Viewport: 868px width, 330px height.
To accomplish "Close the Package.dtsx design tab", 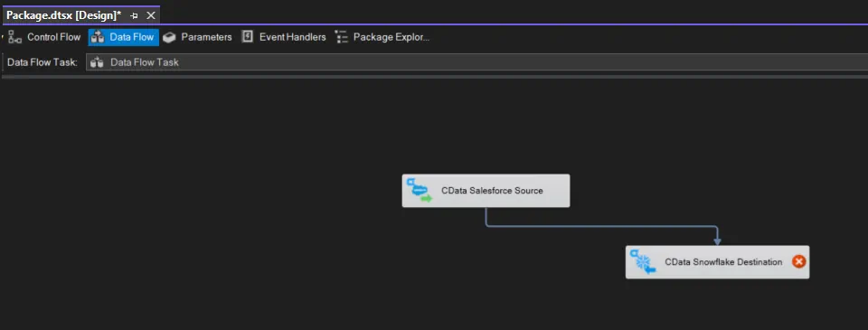I will coord(151,15).
